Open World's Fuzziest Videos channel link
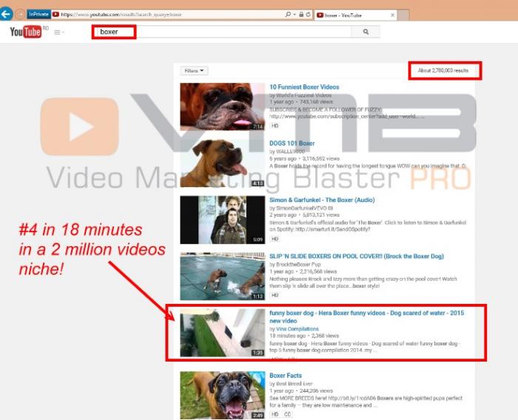 pos(303,95)
